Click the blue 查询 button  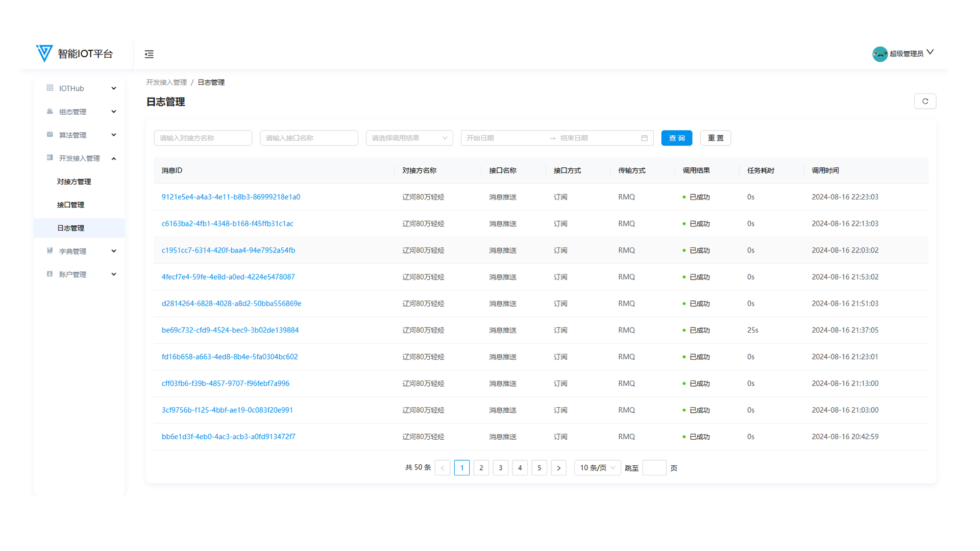pyautogui.click(x=676, y=138)
